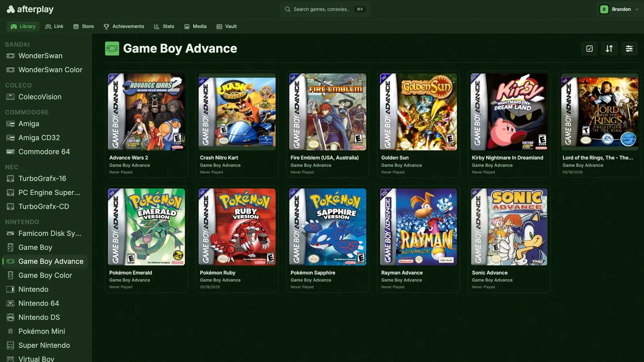Open the sort order arrows button
This screenshot has height=362, width=644.
609,49
